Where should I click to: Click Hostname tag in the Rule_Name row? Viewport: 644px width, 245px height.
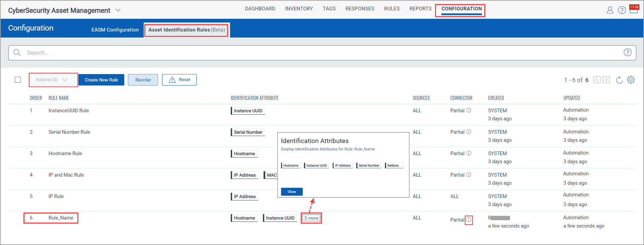[244, 218]
